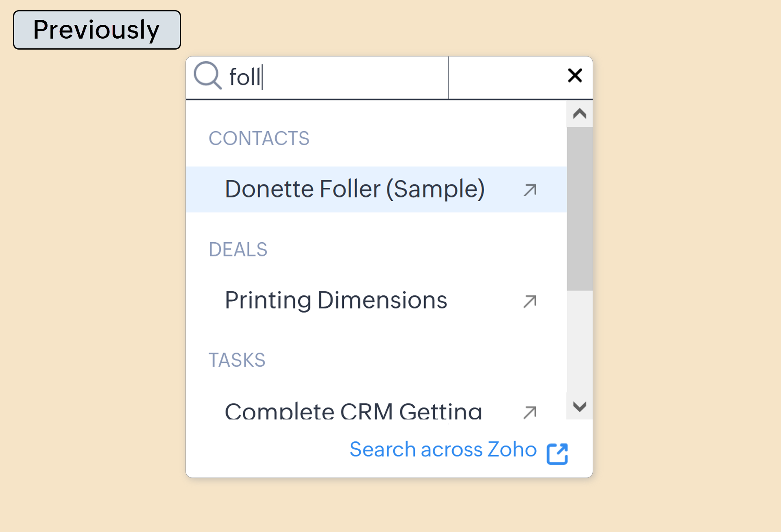This screenshot has height=532, width=781.
Task: Click external-link icon next to Search across Zoho
Action: 557,453
